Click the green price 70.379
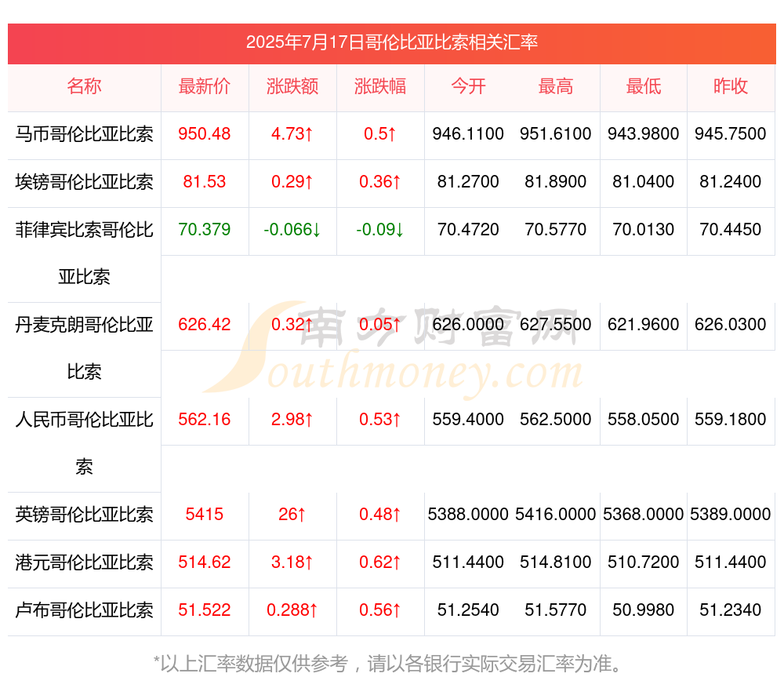 tap(205, 229)
